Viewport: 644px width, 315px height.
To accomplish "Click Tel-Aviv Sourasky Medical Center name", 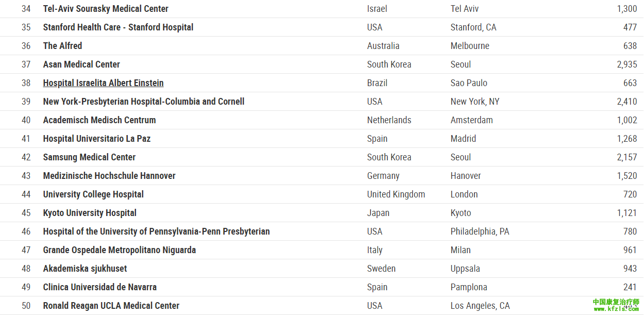I will click(x=106, y=9).
